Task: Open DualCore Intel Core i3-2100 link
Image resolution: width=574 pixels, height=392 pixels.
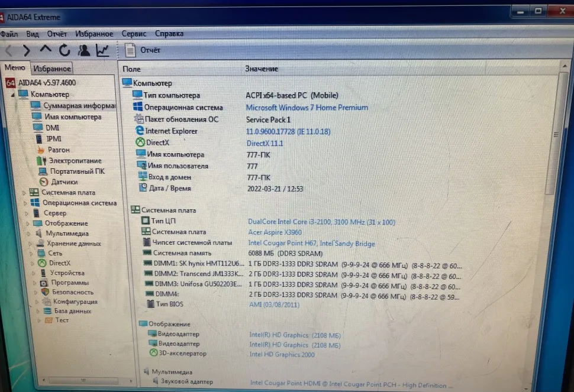Action: 321,222
